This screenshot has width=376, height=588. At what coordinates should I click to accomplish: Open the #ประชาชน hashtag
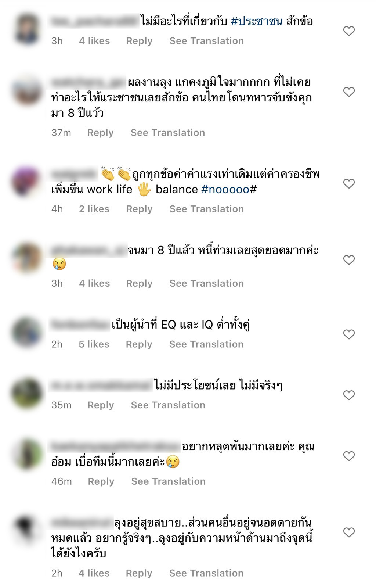[257, 21]
